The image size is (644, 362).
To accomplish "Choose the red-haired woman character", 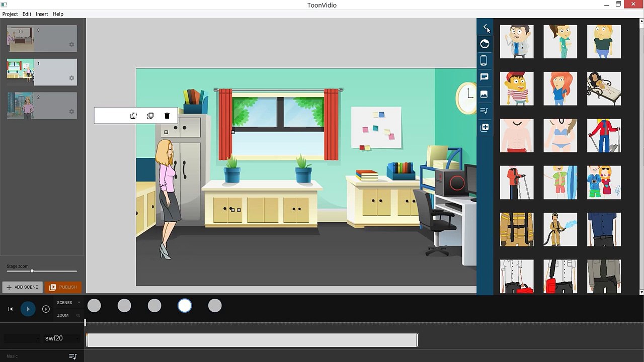I will click(560, 88).
